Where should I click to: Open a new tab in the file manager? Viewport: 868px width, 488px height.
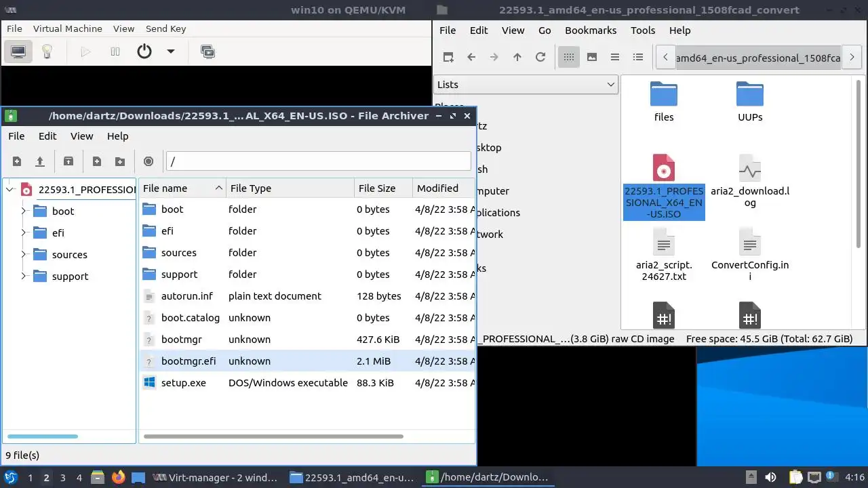(x=448, y=57)
